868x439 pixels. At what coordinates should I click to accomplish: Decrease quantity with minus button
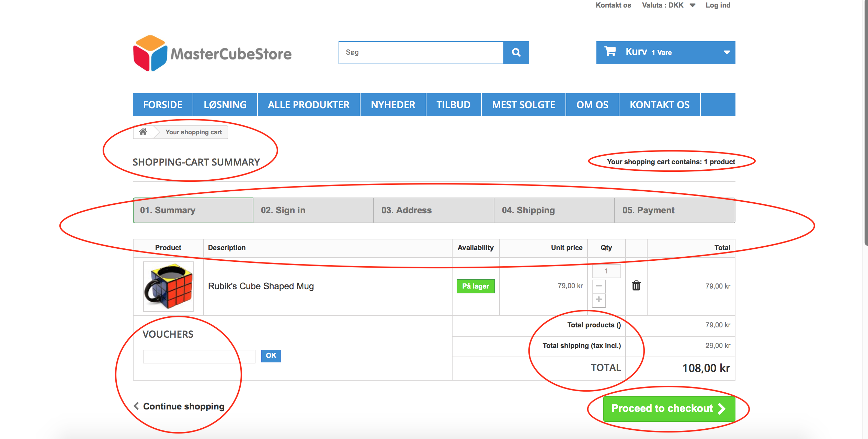pyautogui.click(x=598, y=286)
